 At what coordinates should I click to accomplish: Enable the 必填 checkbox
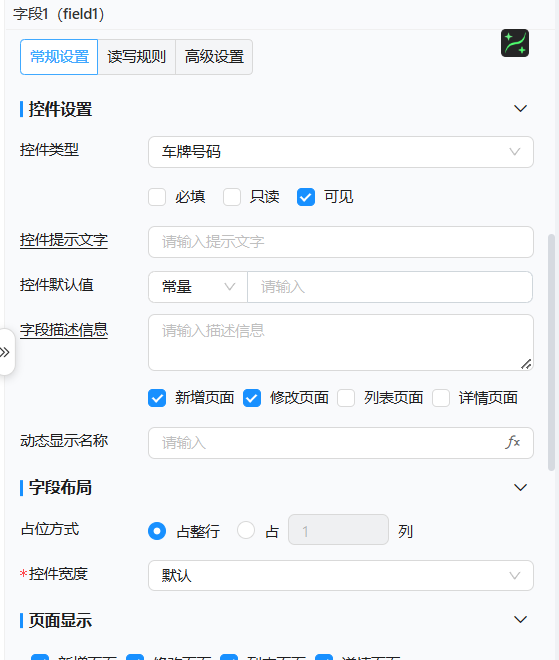(x=157, y=197)
